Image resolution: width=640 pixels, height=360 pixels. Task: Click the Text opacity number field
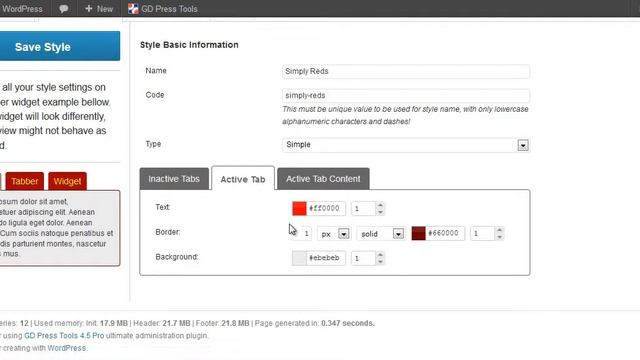364,209
